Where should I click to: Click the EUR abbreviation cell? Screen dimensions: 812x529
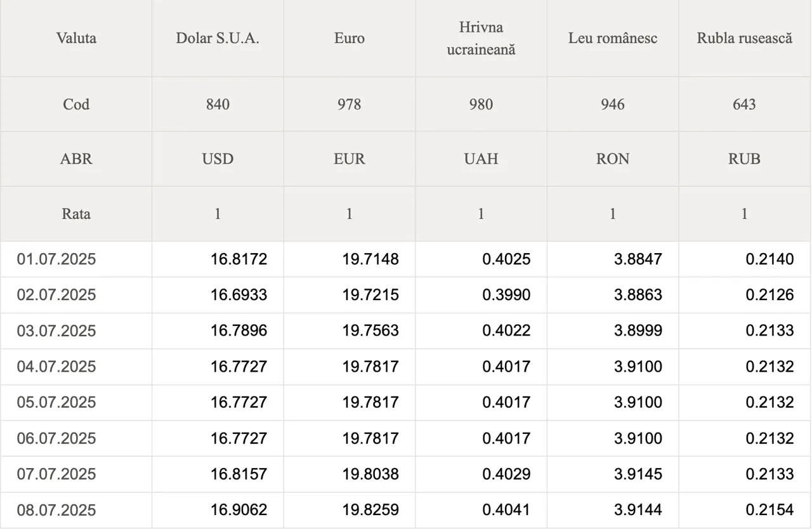(x=350, y=159)
